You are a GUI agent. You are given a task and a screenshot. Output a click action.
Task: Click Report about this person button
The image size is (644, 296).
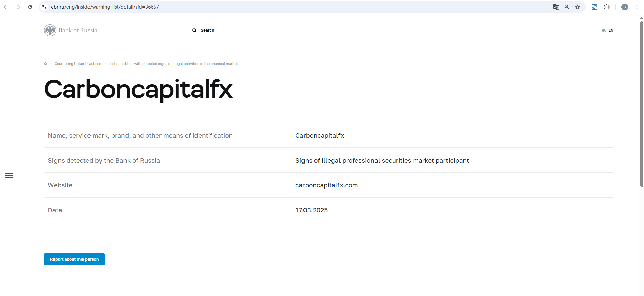coord(74,259)
